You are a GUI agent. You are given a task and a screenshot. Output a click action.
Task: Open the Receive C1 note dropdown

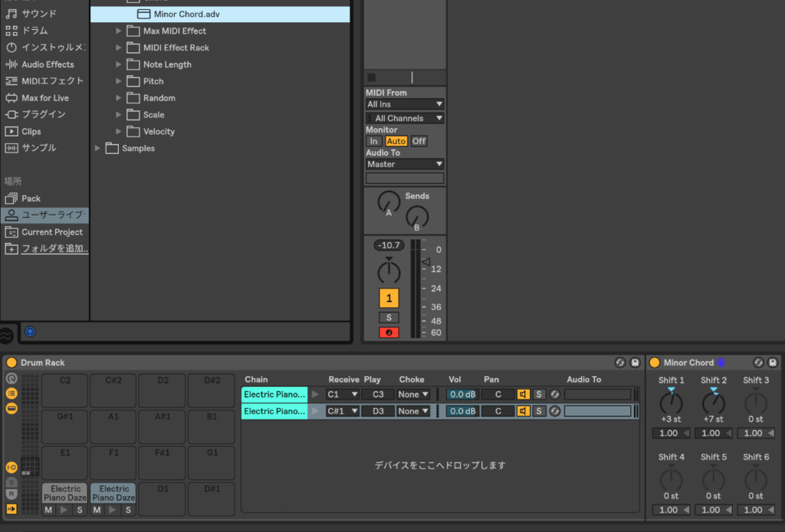click(342, 394)
